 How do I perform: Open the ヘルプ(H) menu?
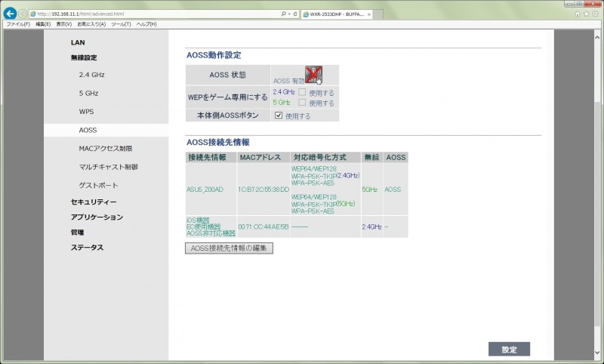pyautogui.click(x=146, y=24)
